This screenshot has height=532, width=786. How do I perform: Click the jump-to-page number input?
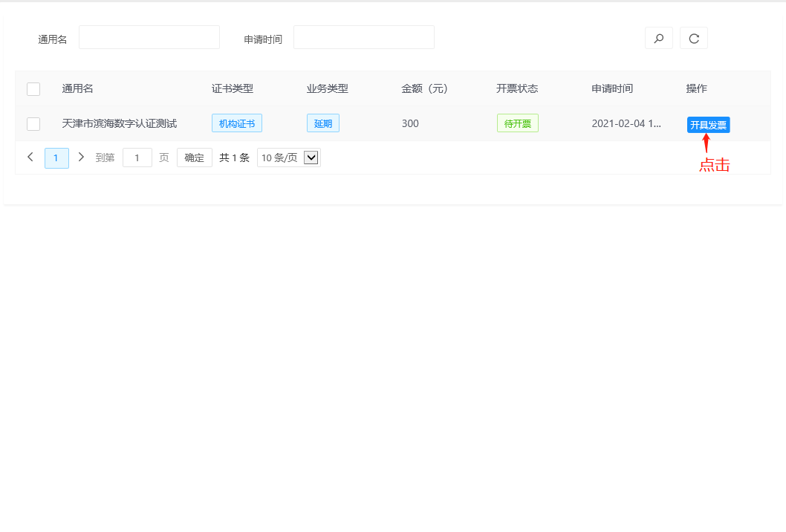[x=137, y=158]
